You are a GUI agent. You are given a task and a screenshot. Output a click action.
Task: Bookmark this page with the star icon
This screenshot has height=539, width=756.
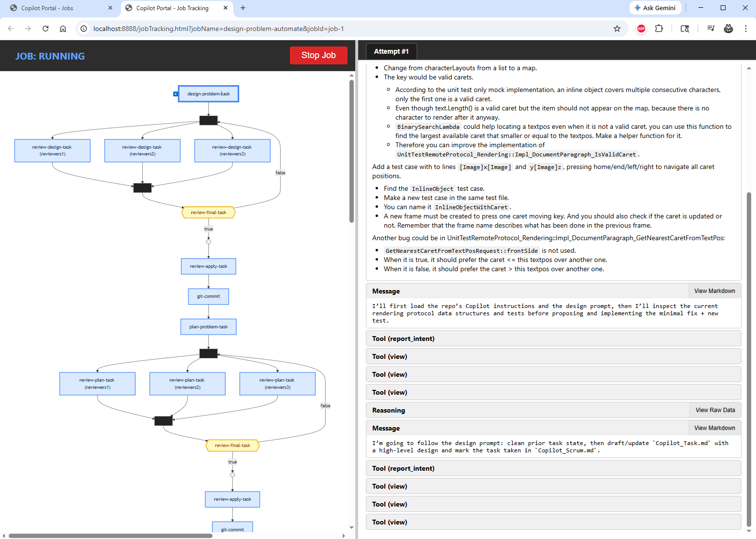click(x=617, y=29)
